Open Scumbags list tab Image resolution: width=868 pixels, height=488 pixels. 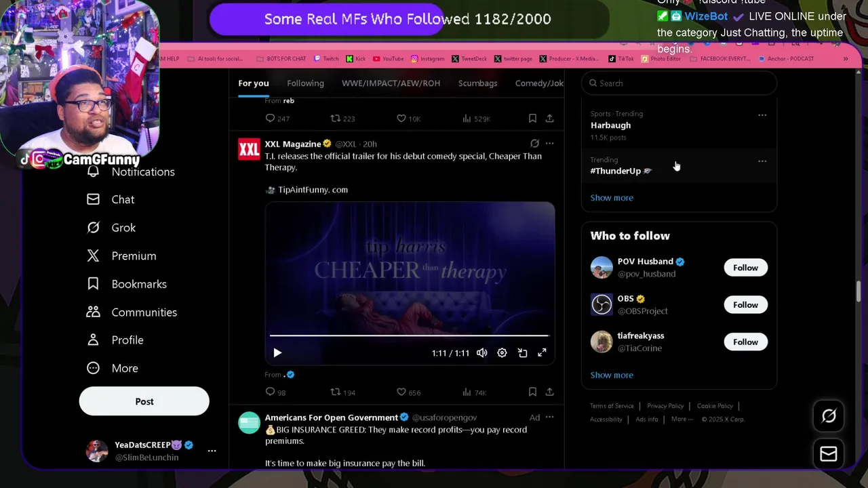coord(477,83)
